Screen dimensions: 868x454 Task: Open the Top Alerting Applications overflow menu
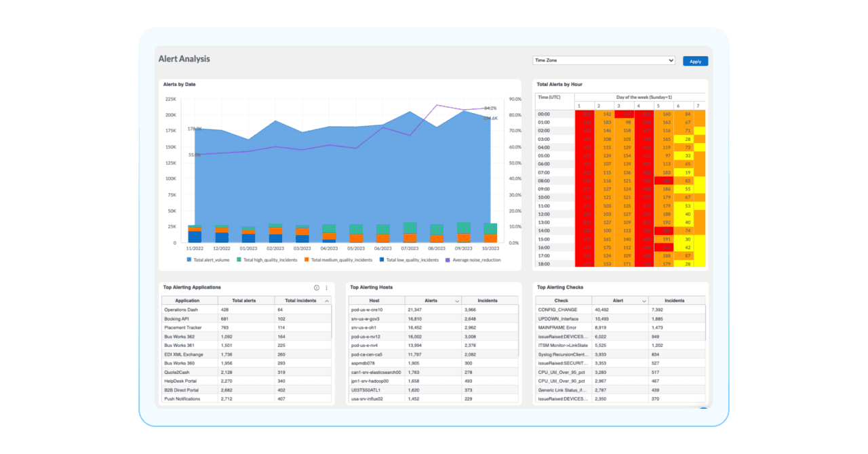pyautogui.click(x=326, y=288)
